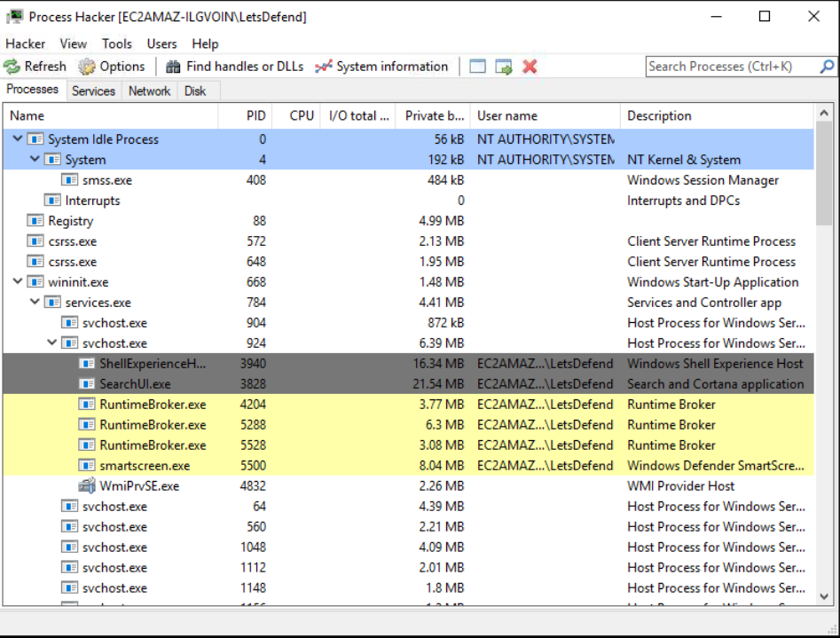Collapse the System tree node

pyautogui.click(x=34, y=159)
